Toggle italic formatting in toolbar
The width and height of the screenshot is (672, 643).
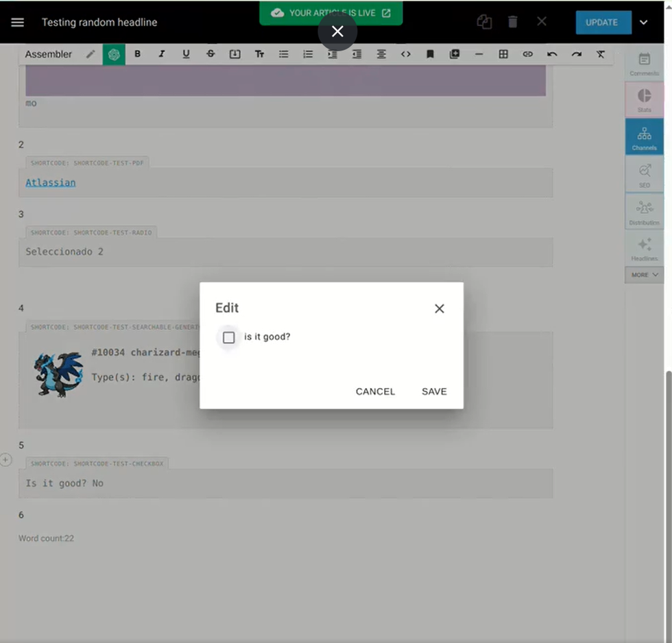coord(162,54)
